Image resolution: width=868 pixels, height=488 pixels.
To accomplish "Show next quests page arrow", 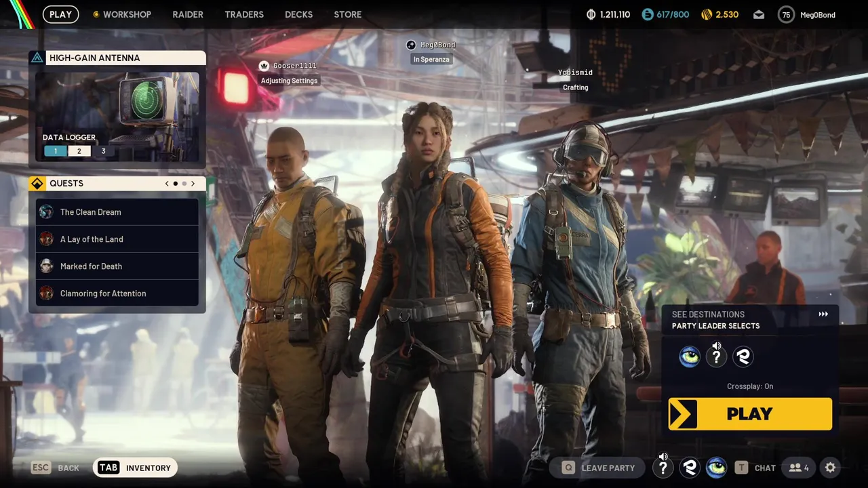I will click(x=193, y=184).
